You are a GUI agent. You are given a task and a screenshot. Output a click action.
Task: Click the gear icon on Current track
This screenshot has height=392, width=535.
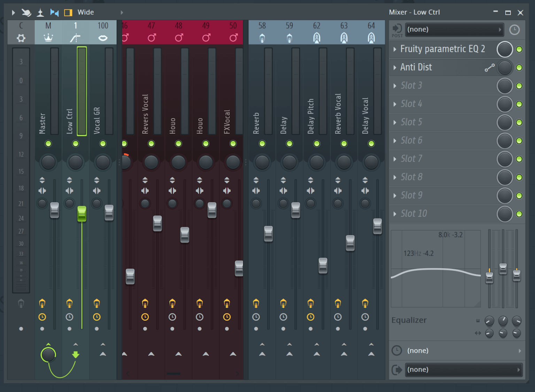point(21,38)
